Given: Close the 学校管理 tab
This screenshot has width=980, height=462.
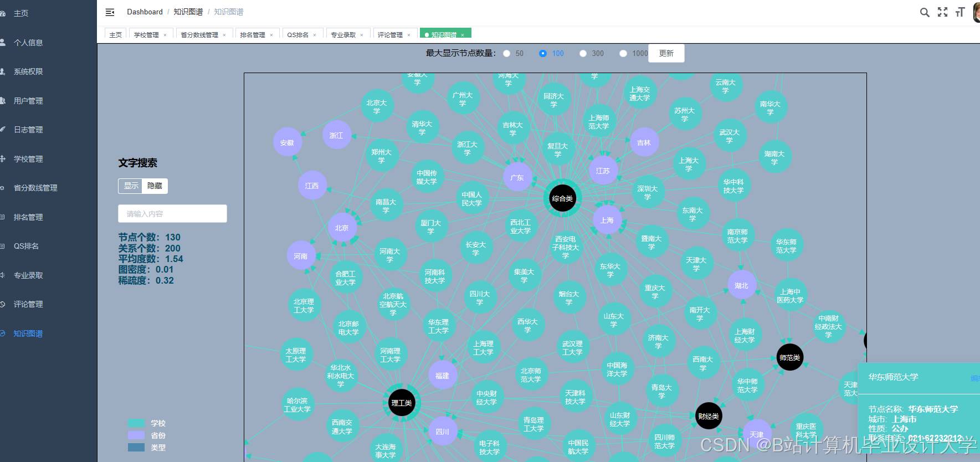Looking at the screenshot, I should coord(165,35).
